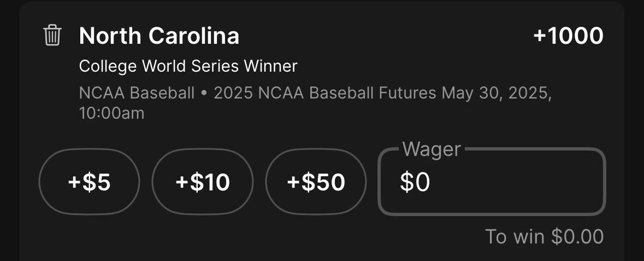
Task: Click the $0 amount inside the wager box
Action: coord(415,182)
